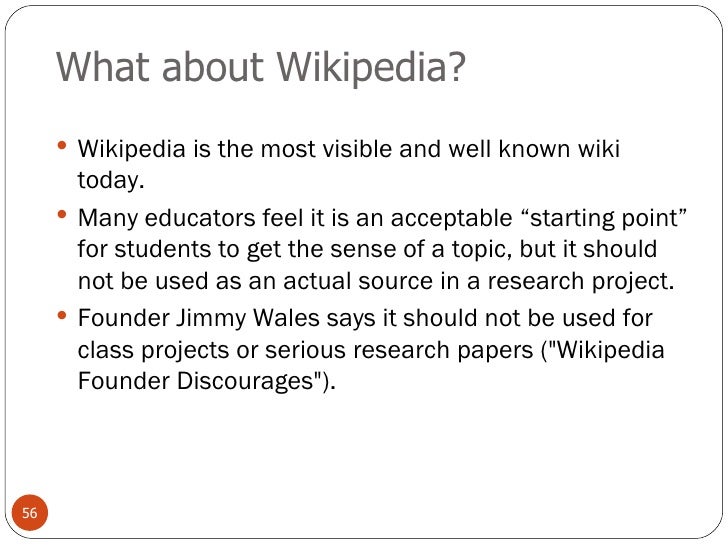Viewport: 728px width, 546px height.
Task: Click the name 'Jimmy Wales'
Action: tap(248, 318)
